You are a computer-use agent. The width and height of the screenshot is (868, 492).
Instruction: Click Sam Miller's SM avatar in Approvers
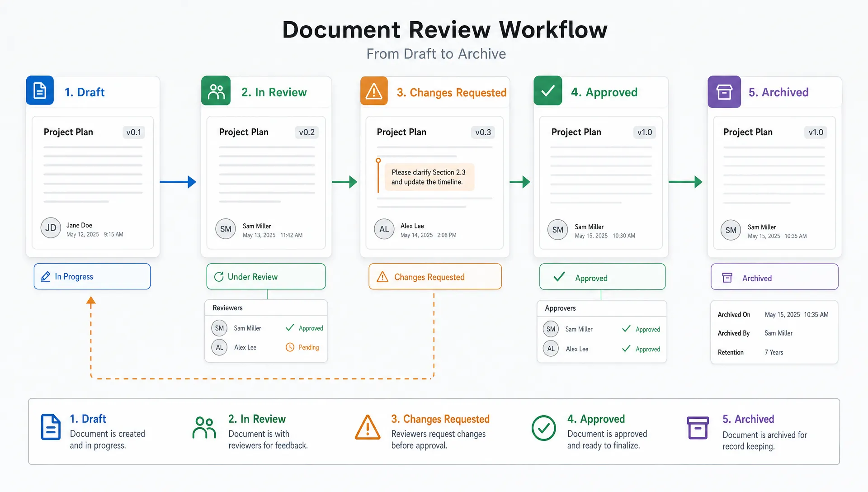pos(551,329)
